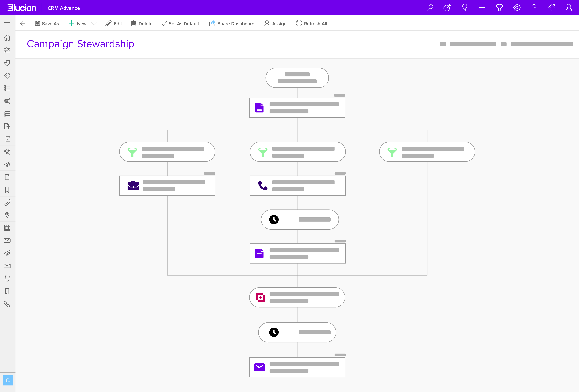This screenshot has height=392, width=579.
Task: Click Delete in the toolbar
Action: pyautogui.click(x=142, y=23)
